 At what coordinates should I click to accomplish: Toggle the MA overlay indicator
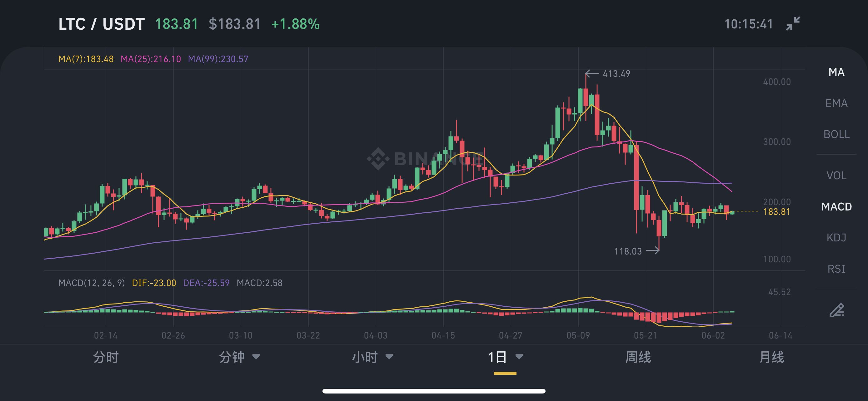click(836, 72)
